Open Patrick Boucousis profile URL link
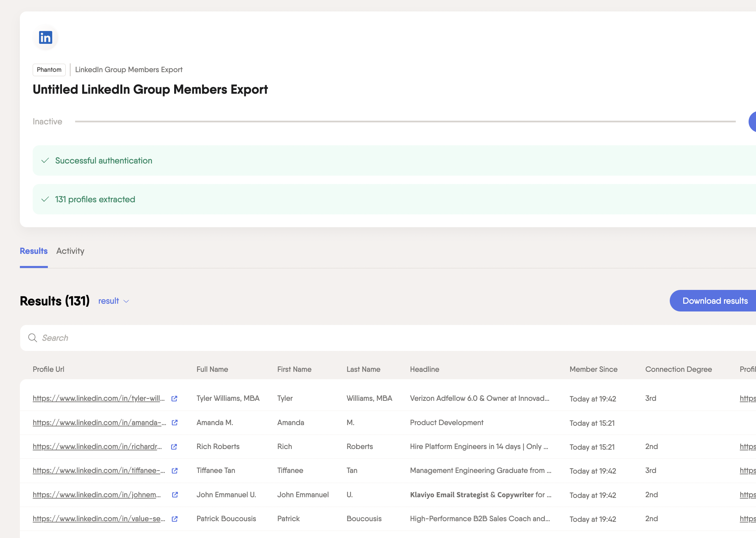The height and width of the screenshot is (538, 756). coord(99,519)
